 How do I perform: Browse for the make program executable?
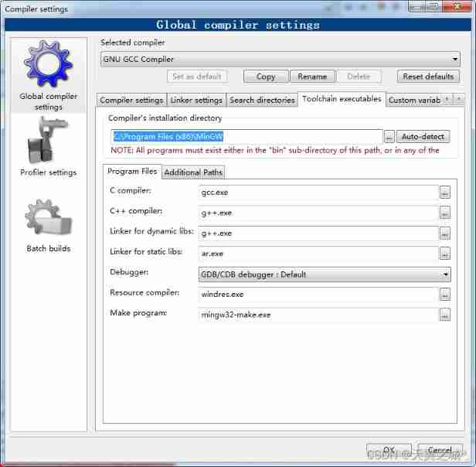445,315
